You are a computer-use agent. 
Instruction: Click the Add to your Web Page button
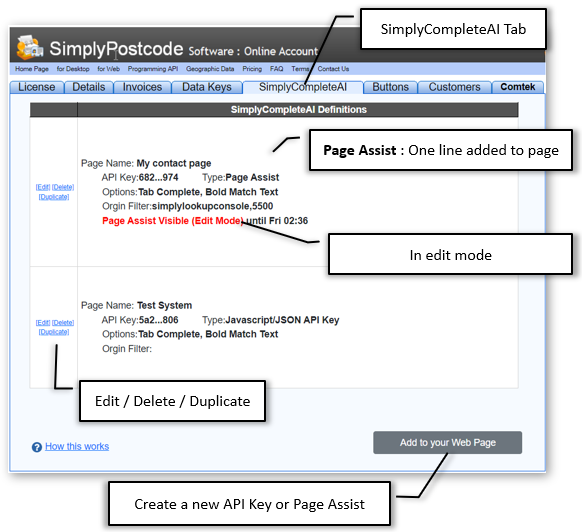(448, 443)
